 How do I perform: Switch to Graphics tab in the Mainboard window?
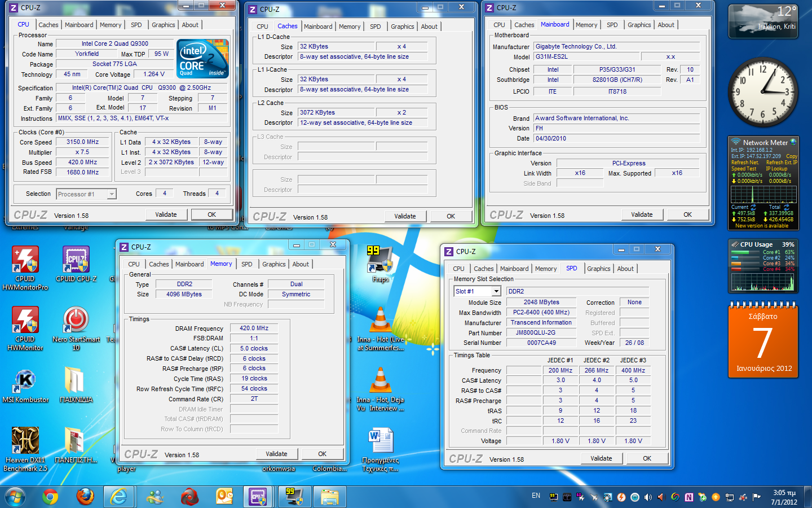pyautogui.click(x=639, y=25)
